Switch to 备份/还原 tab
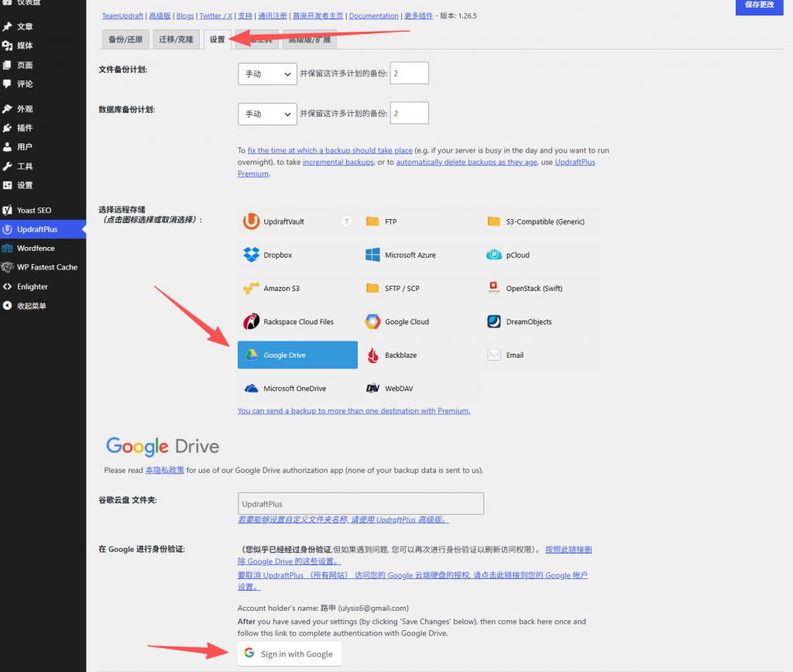 tap(125, 39)
